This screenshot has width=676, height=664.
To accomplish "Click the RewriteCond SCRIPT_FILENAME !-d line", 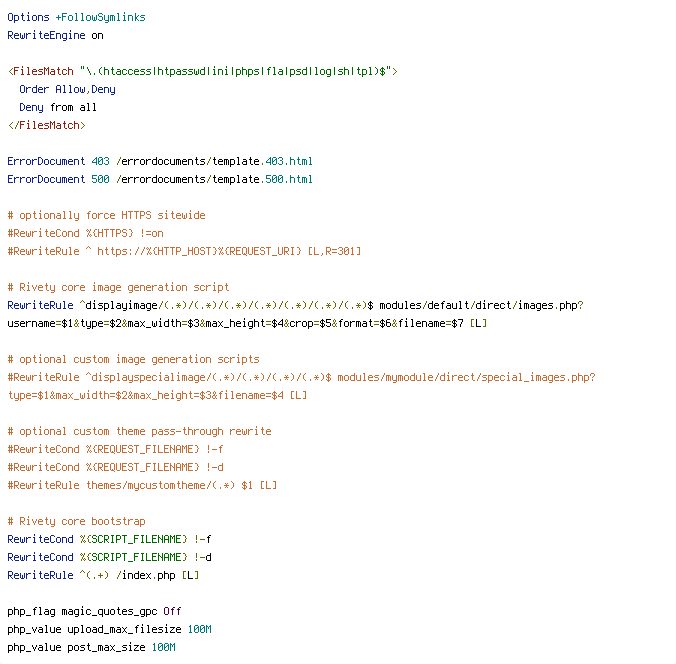I will click(x=110, y=558).
